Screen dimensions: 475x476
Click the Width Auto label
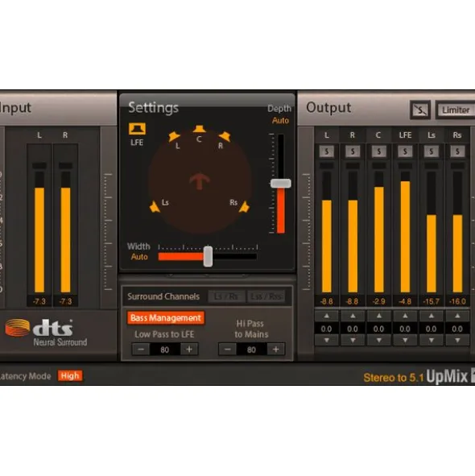pos(139,257)
